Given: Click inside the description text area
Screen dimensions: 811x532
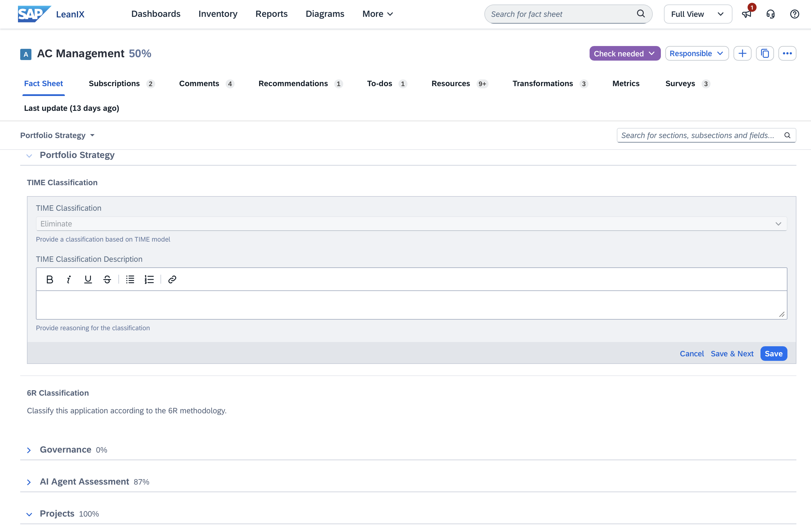Looking at the screenshot, I should [411, 305].
